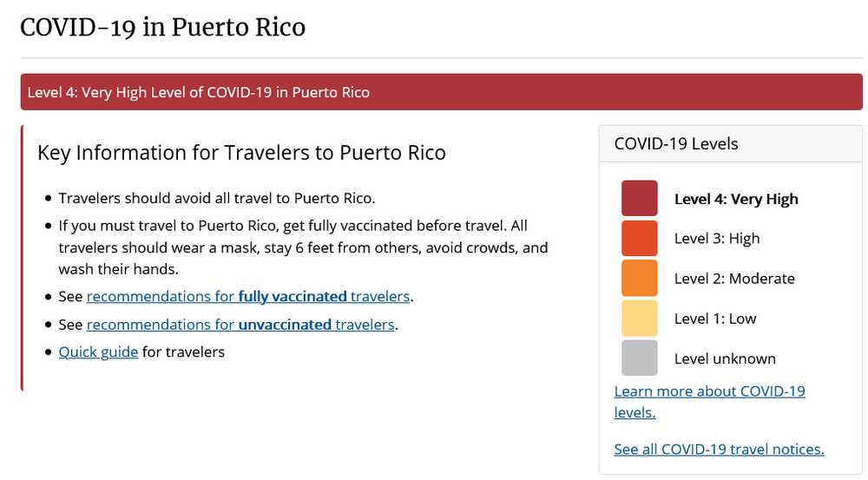868x480 pixels.
Task: Open recommendations for unvaccinated travelers link
Action: pyautogui.click(x=240, y=325)
